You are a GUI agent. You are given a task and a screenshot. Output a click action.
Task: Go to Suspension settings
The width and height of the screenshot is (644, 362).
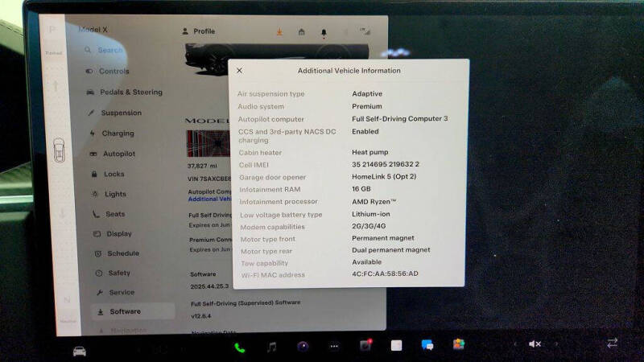pos(115,113)
